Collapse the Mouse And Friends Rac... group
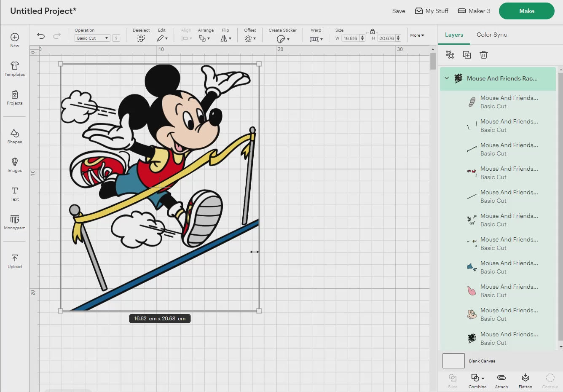563x392 pixels. pos(447,78)
